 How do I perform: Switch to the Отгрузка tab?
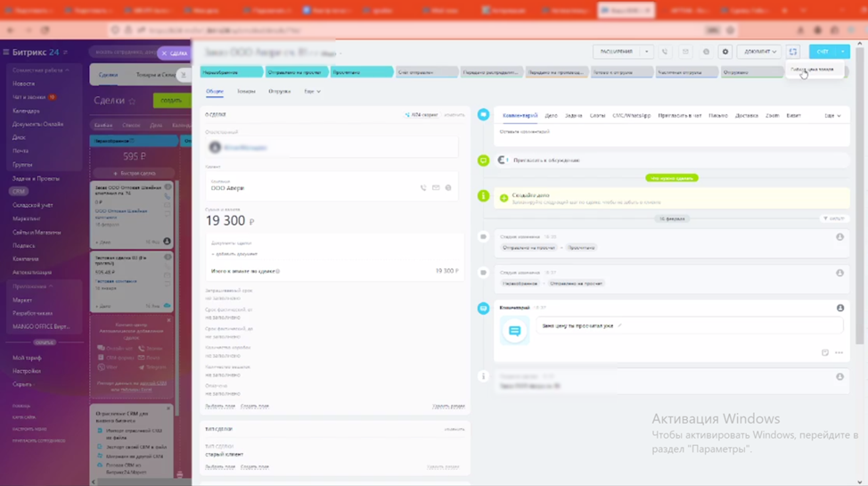click(280, 92)
